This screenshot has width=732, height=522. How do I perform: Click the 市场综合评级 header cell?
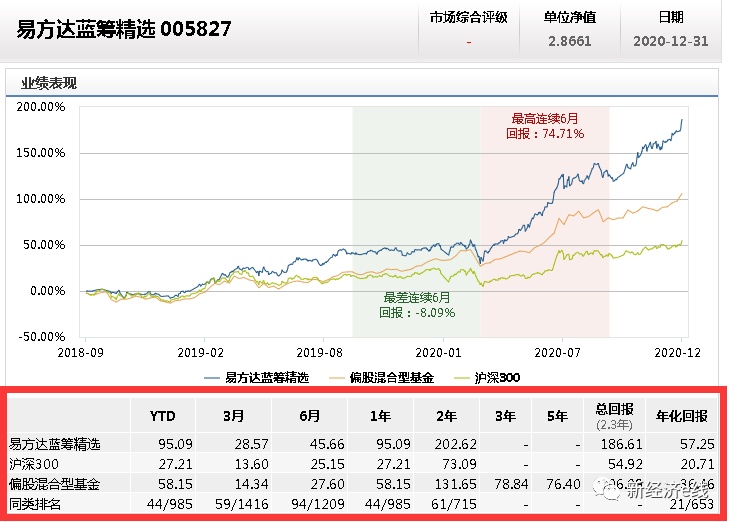coord(469,18)
